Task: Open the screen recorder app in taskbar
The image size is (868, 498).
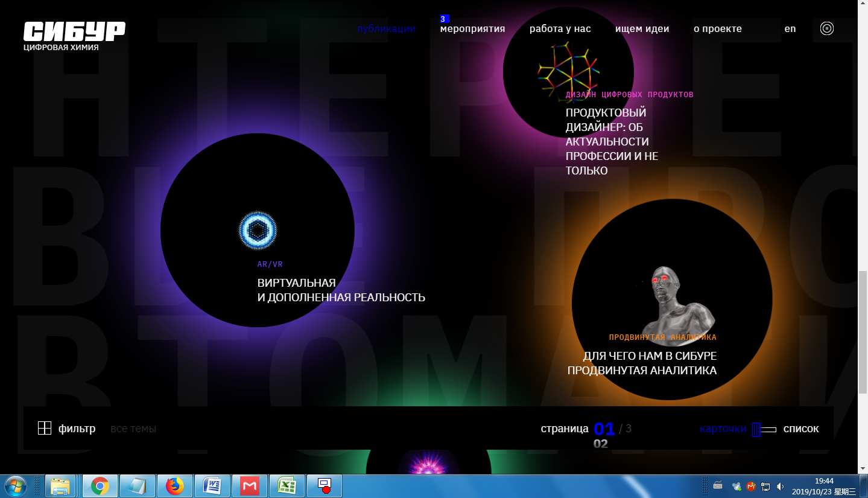Action: 325,486
